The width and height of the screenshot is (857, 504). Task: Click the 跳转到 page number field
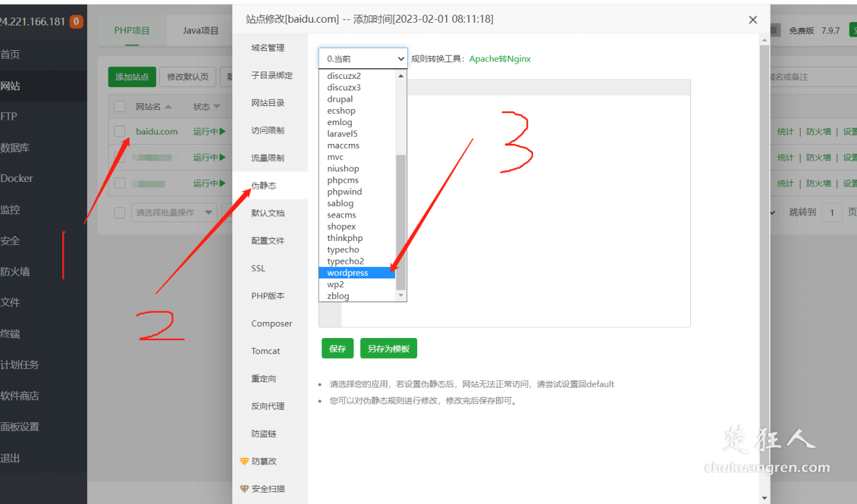click(832, 212)
